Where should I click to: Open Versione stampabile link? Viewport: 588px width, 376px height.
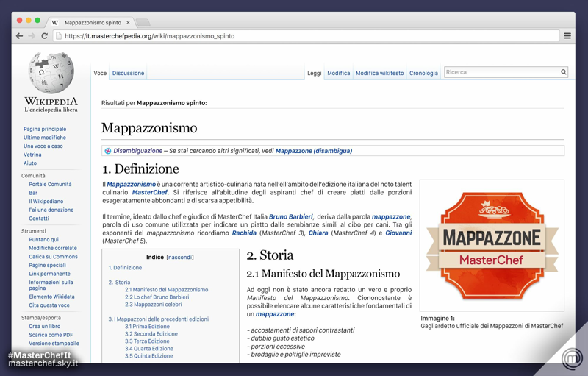coord(54,344)
